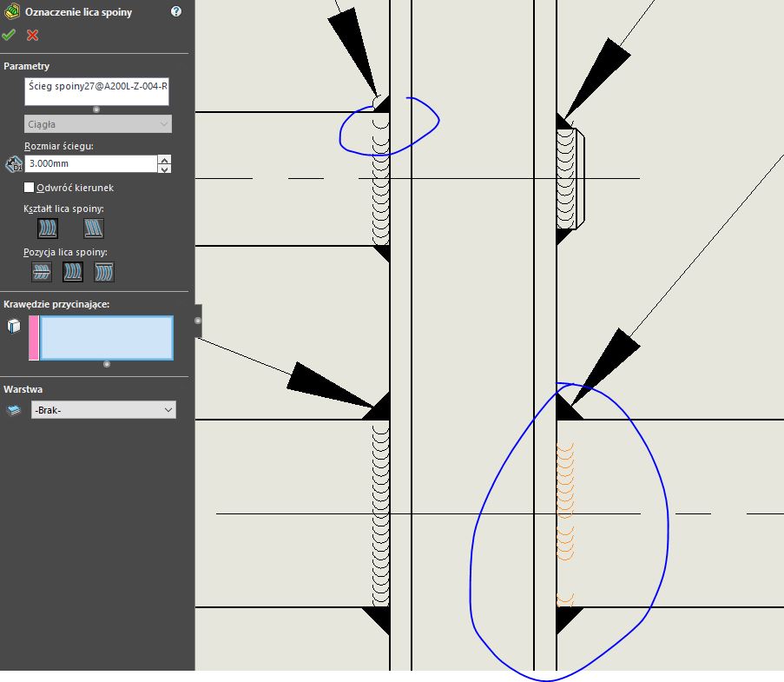Click the Pozycja lica spoiny label

tap(65, 252)
